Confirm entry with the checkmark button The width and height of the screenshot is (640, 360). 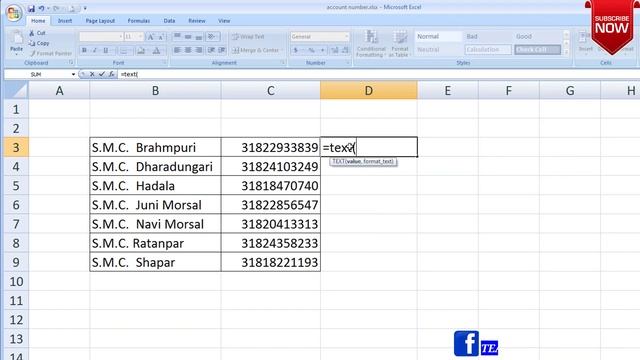click(x=102, y=74)
